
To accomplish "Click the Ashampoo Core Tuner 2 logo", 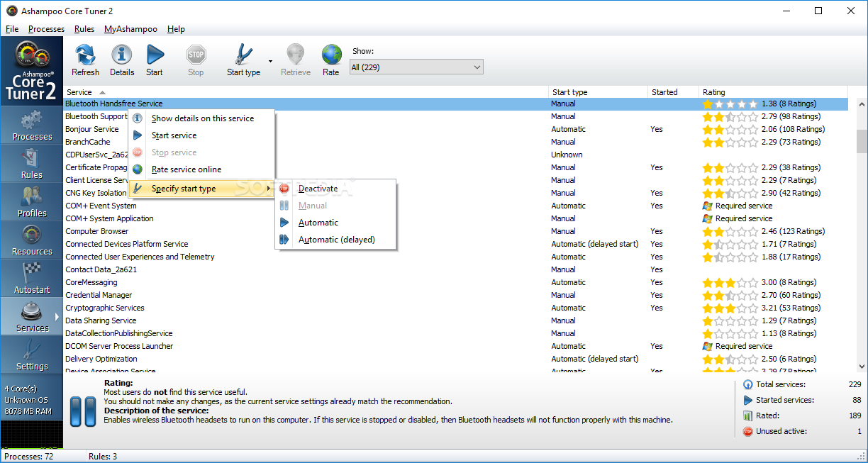I will tap(32, 72).
